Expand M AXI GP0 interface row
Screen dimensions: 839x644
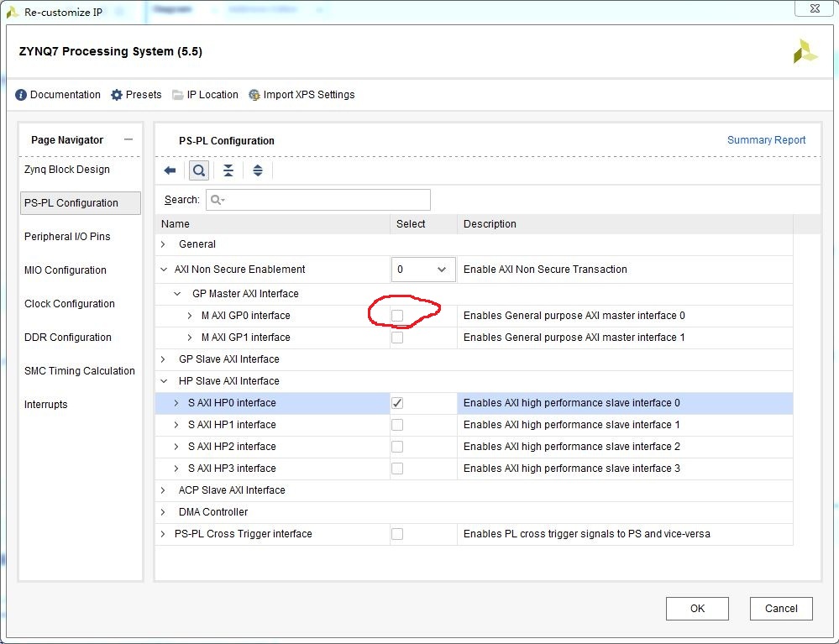(190, 316)
